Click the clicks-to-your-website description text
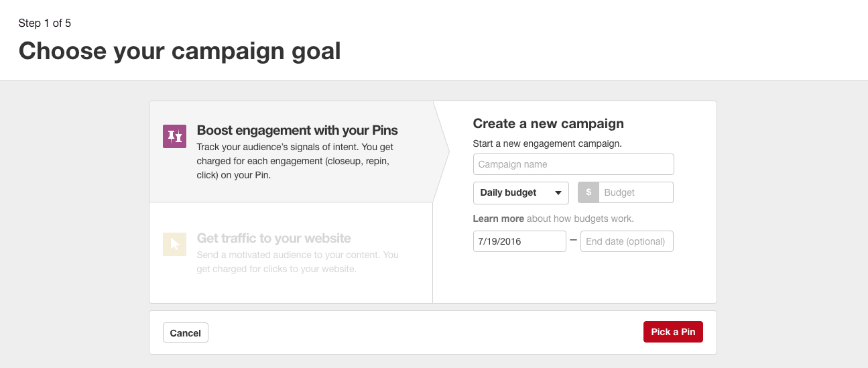This screenshot has height=368, width=868. pos(298,262)
